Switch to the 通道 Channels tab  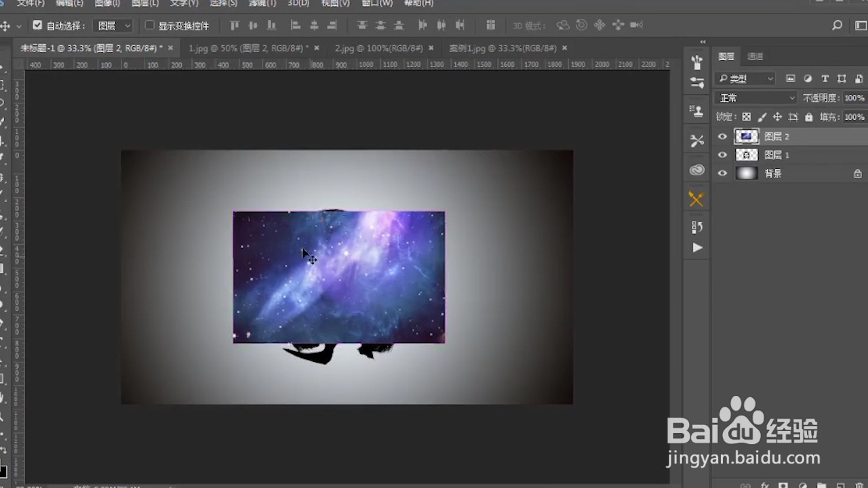pos(754,56)
